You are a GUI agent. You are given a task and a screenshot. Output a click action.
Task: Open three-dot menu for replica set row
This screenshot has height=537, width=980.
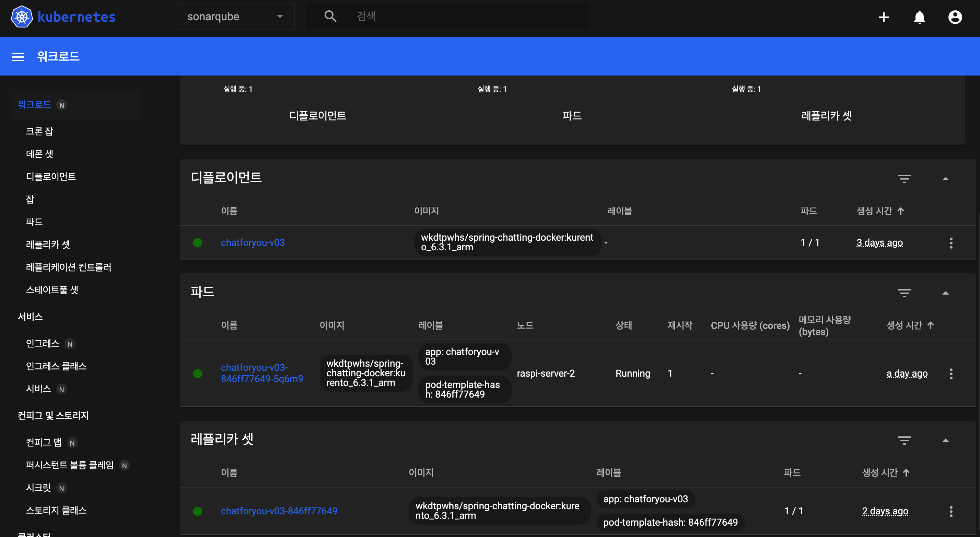point(951,511)
